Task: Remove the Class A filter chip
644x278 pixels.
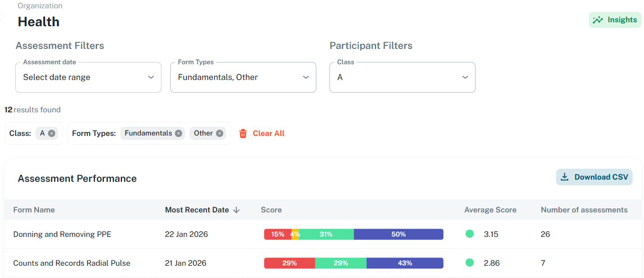Action: [52, 133]
